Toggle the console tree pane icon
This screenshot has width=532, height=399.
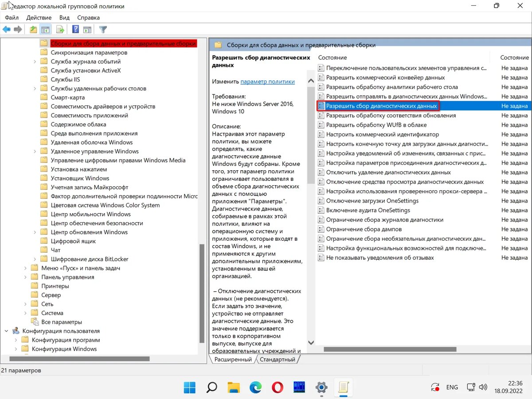pyautogui.click(x=45, y=30)
